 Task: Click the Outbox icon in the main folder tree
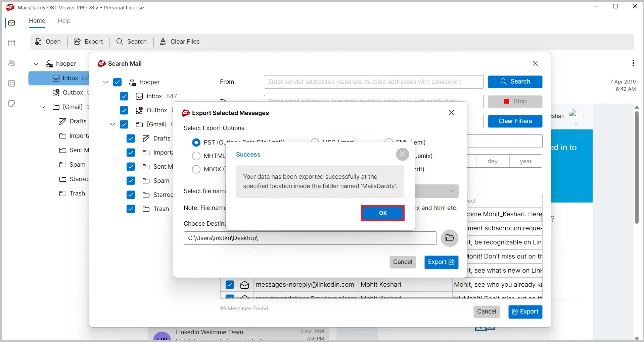pos(56,93)
